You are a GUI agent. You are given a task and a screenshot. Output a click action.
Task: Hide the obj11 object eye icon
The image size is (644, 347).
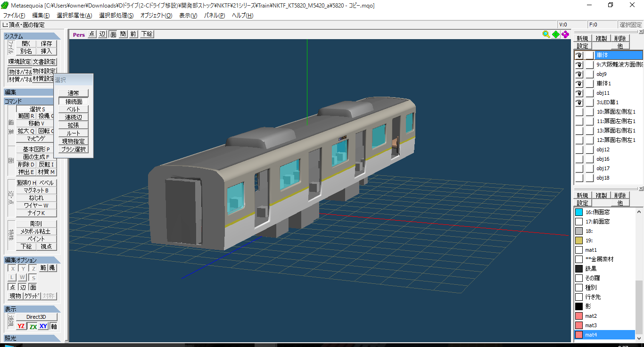pos(579,93)
